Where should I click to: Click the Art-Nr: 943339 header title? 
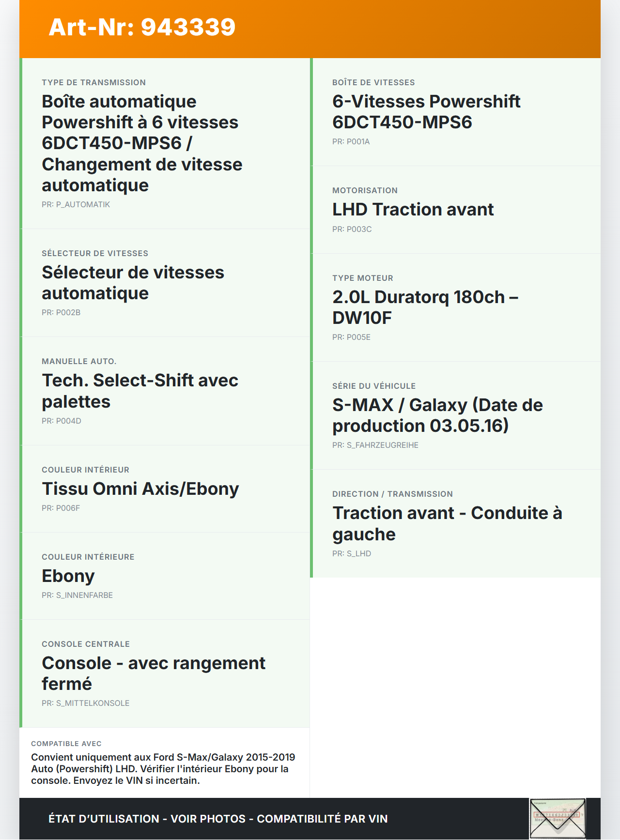142,27
